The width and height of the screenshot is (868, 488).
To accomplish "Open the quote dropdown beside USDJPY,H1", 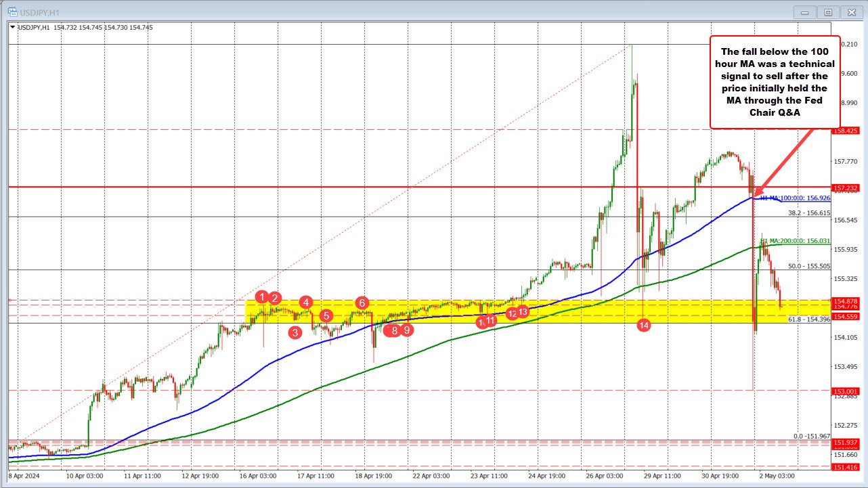I will pos(12,27).
